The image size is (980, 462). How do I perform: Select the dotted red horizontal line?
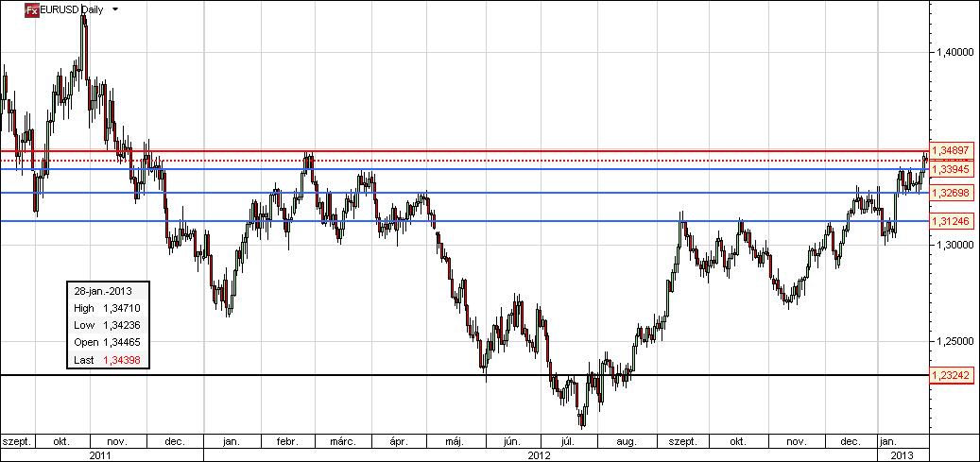tap(465, 161)
